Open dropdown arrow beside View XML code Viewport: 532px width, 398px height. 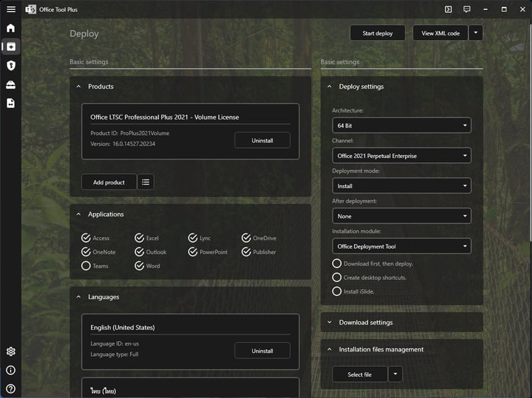(x=476, y=33)
